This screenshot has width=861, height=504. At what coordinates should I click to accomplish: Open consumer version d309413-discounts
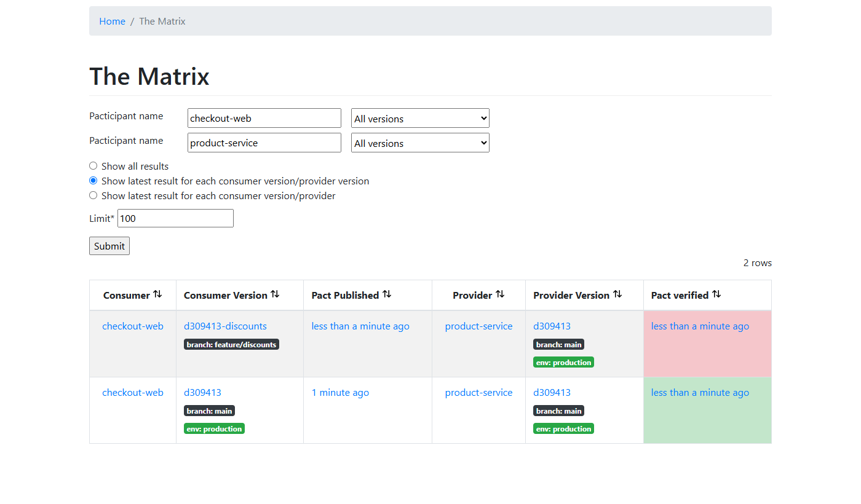226,326
